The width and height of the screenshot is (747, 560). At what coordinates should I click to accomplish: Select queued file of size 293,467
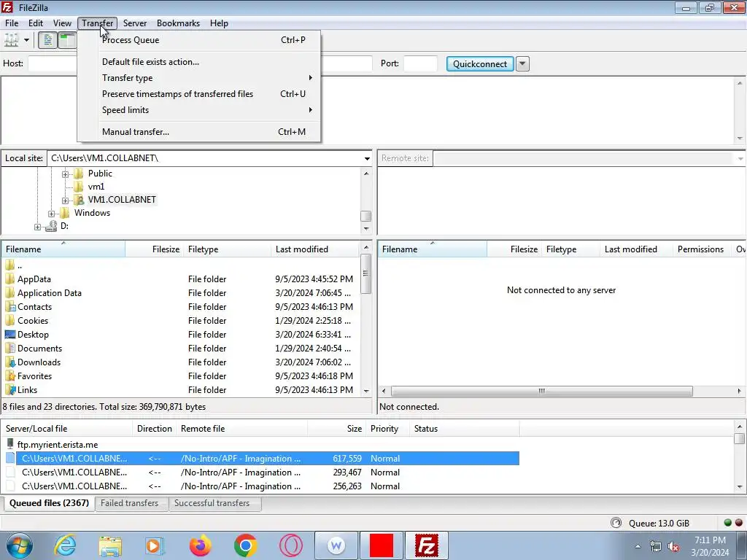262,472
